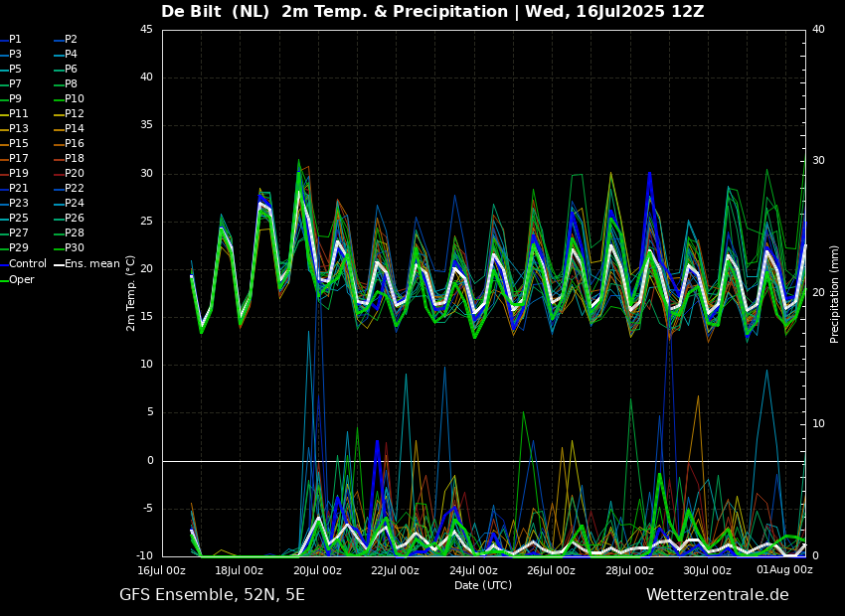Click the P18 legend label
The width and height of the screenshot is (845, 616).
pyautogui.click(x=70, y=158)
